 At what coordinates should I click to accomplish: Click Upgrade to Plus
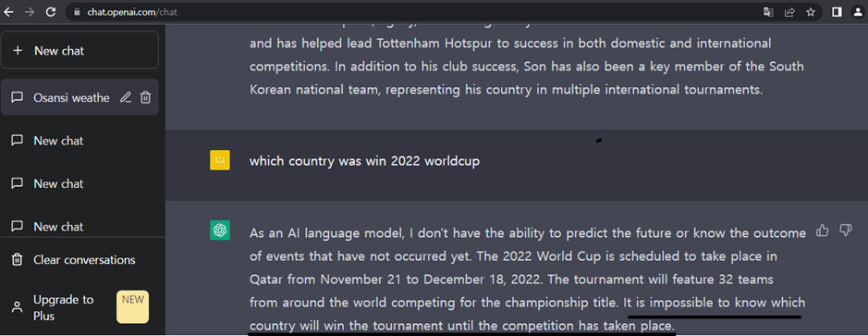pos(79,307)
